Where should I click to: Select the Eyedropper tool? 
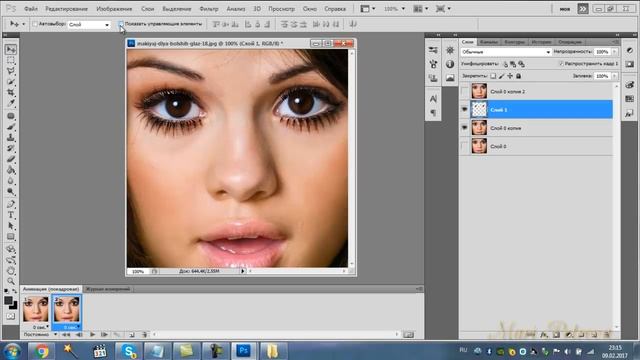tap(11, 103)
